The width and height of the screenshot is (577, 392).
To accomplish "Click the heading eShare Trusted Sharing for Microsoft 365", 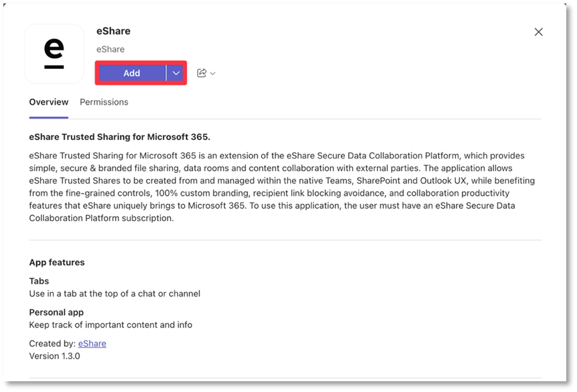I will 120,137.
